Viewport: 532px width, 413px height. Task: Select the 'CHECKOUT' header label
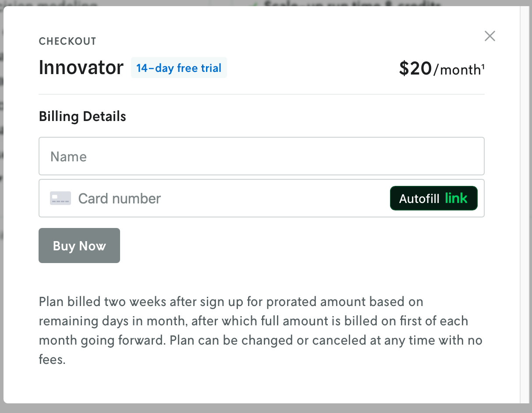coord(67,41)
